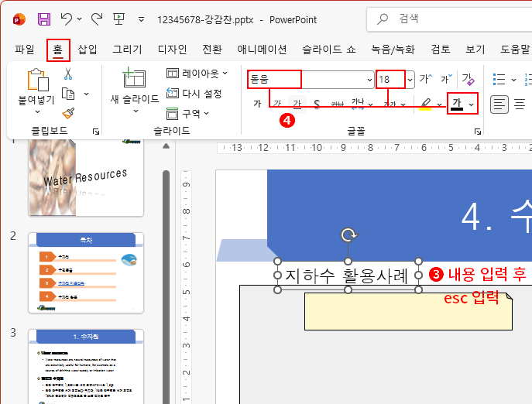This screenshot has height=404, width=532.
Task: Toggle bold formatting (굵게 가)
Action: tap(257, 104)
